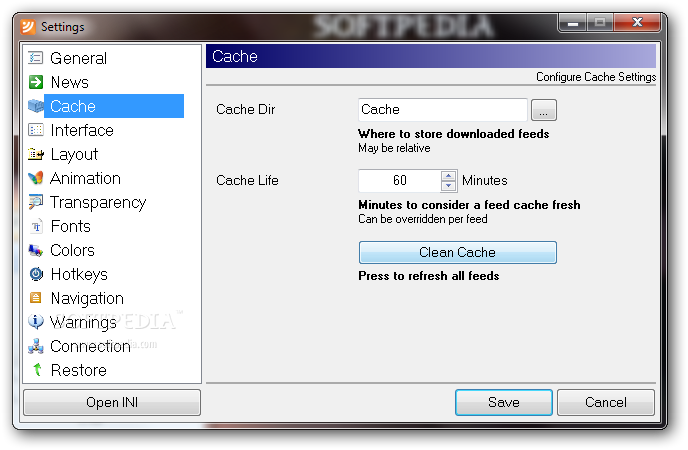Click the Colors category icon

coord(36,250)
